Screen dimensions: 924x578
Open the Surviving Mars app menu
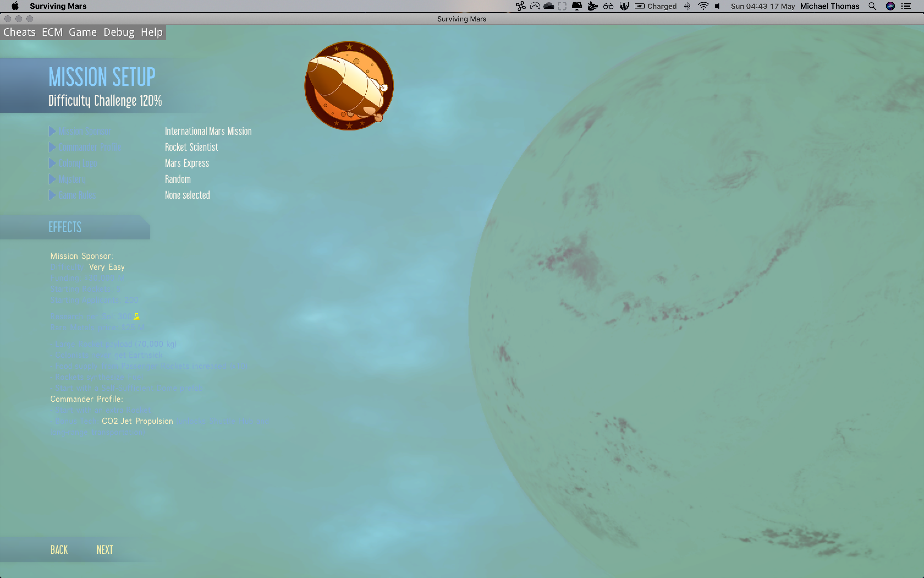click(x=58, y=6)
